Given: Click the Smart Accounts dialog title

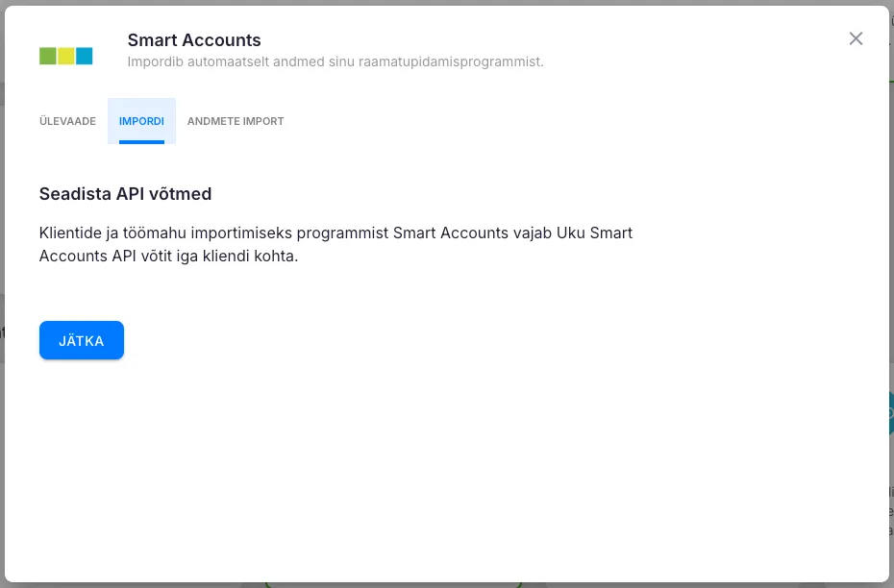Looking at the screenshot, I should click(194, 40).
